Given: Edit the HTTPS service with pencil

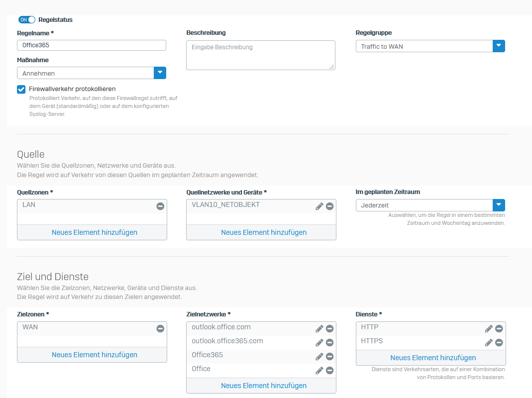Looking at the screenshot, I should pyautogui.click(x=489, y=343).
